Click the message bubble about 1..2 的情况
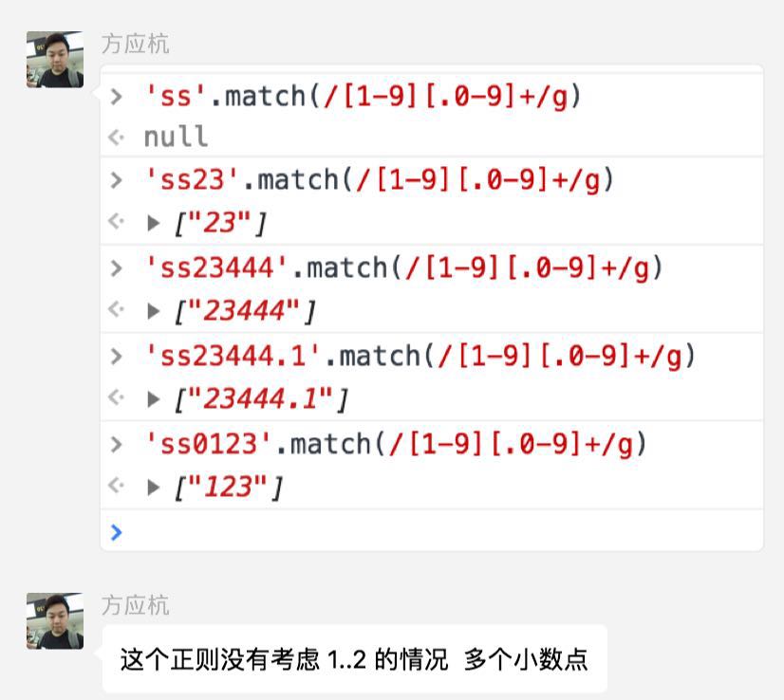 coord(354,658)
